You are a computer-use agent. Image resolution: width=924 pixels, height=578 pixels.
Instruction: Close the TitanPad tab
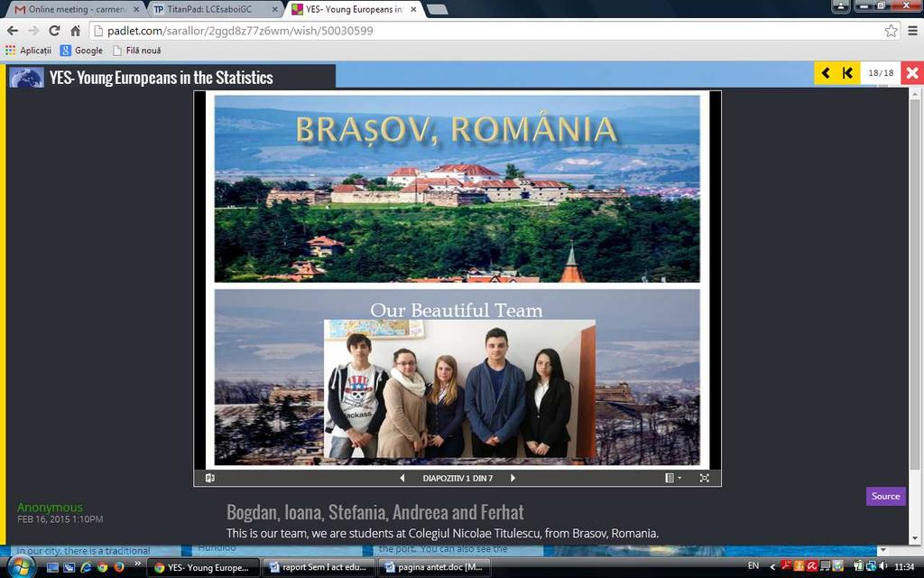point(274,9)
